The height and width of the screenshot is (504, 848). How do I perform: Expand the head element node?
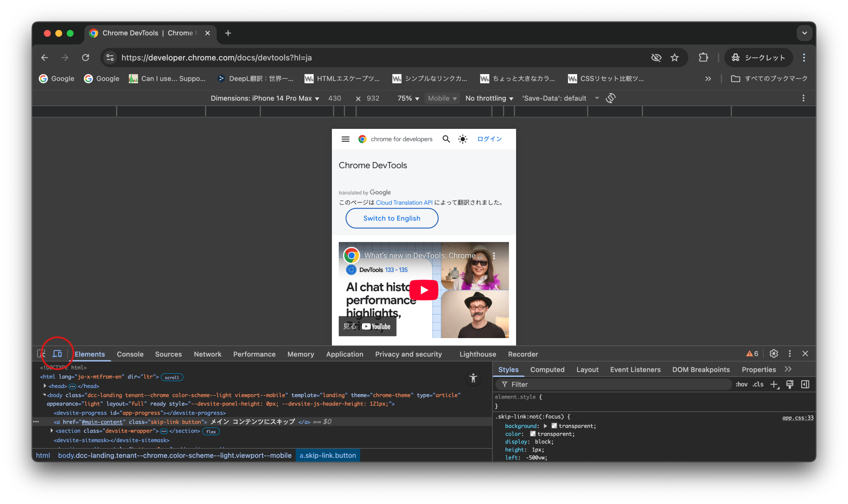[x=45, y=386]
